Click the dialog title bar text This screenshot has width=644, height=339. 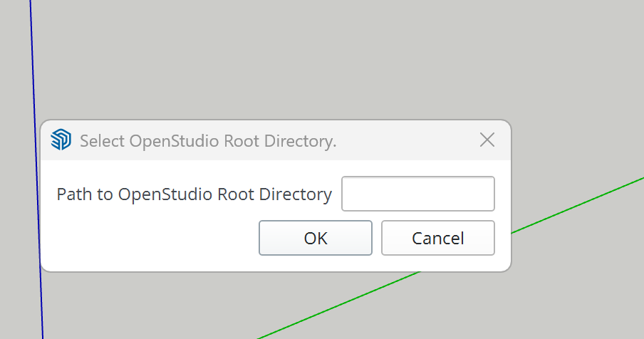click(208, 141)
